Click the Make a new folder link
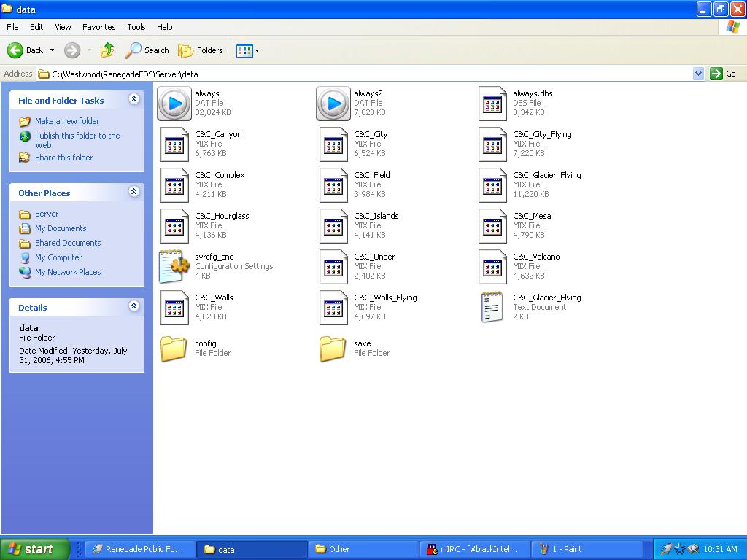The width and height of the screenshot is (747, 560). [67, 121]
